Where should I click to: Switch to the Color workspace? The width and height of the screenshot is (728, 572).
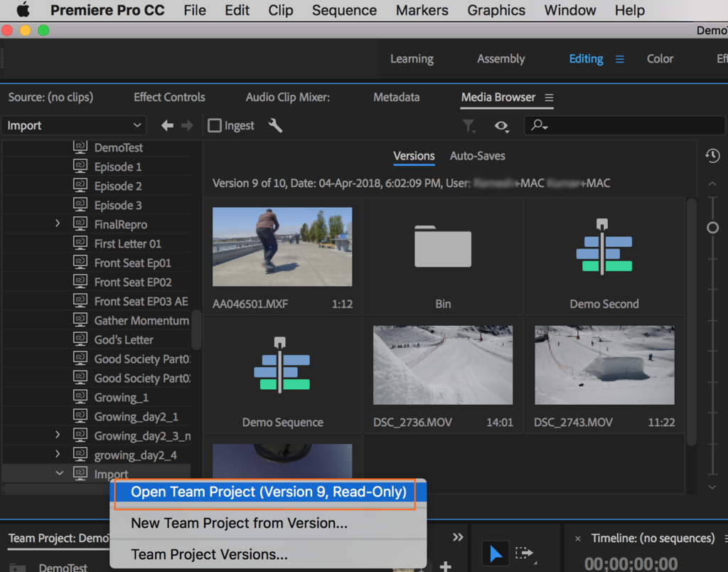[660, 59]
